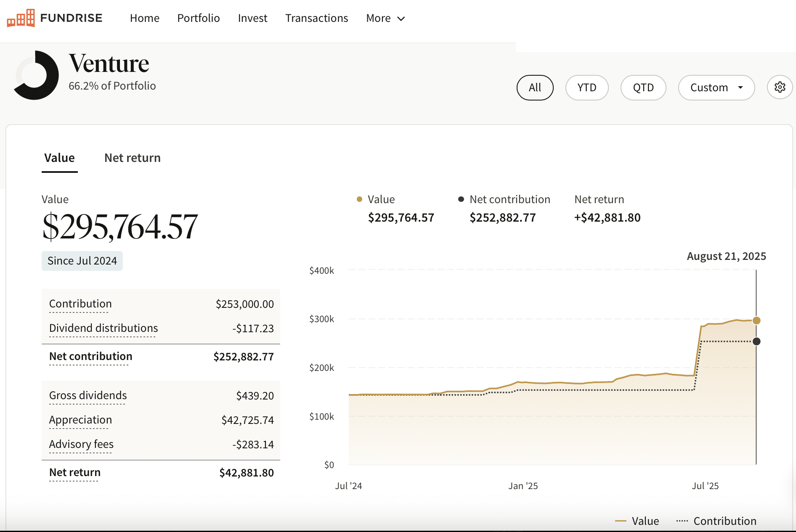
Task: Click the $42,881.80 net return total in table
Action: 246,473
